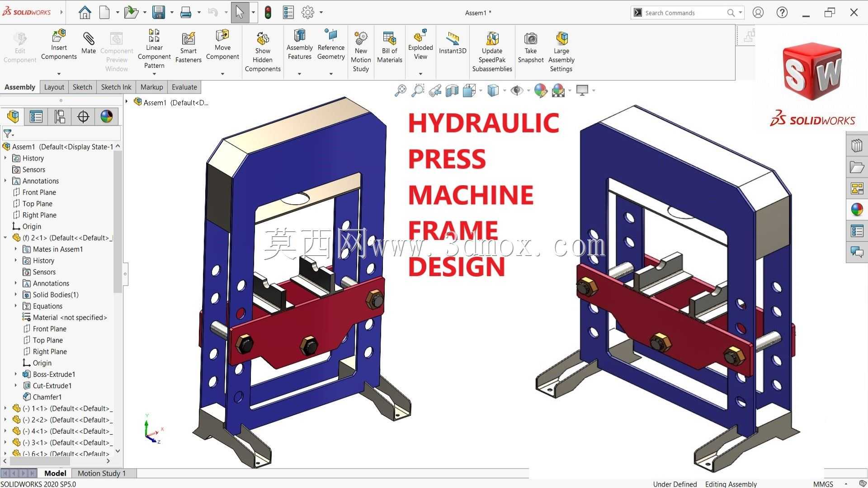Open Hide/Show Items eye dropdown
Viewport: 868px width, 488px height.
(528, 91)
